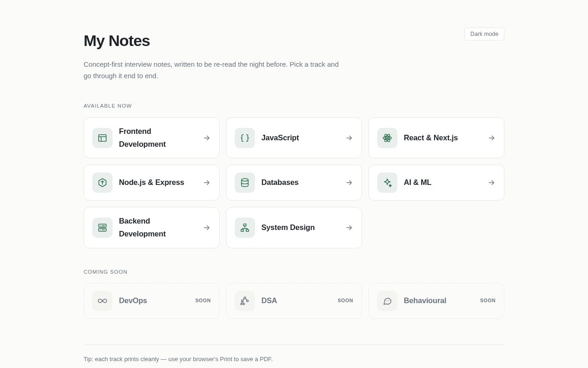Image resolution: width=588 pixels, height=368 pixels.
Task: Click the SOON badge on DevOps
Action: (203, 301)
